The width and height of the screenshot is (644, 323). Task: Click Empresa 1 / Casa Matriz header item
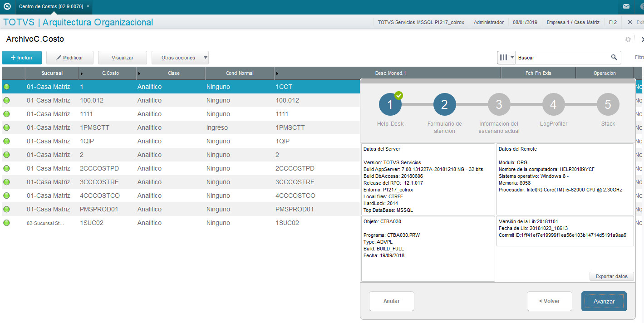pos(573,22)
